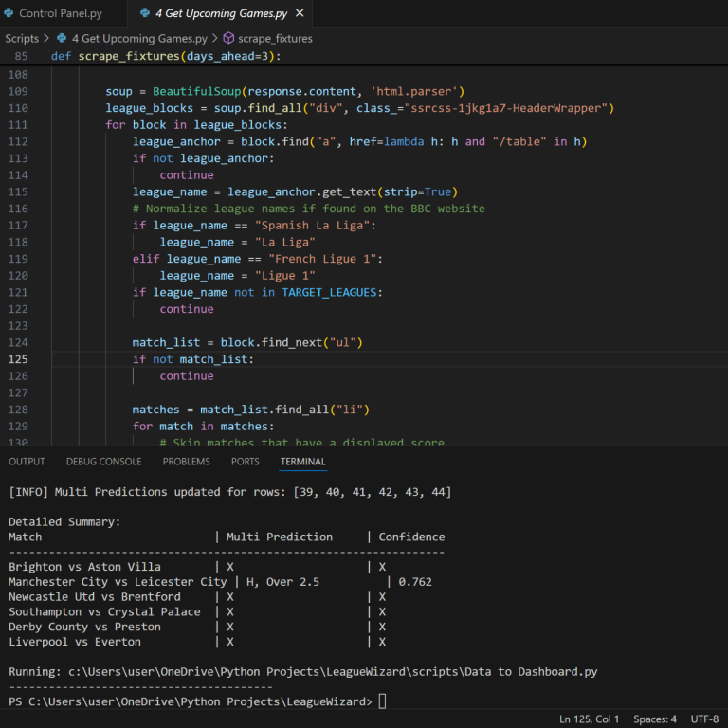Click Python icon on Control Panel.py tab
The image size is (728, 728).
[9, 13]
